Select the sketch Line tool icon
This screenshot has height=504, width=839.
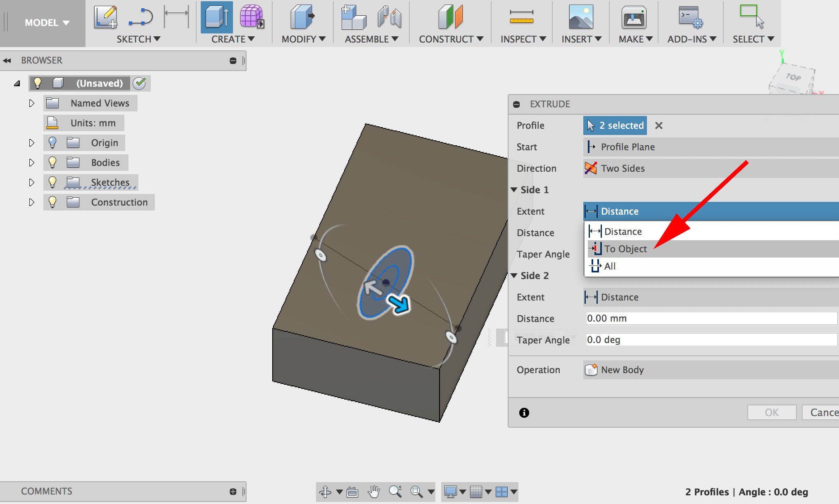click(140, 17)
